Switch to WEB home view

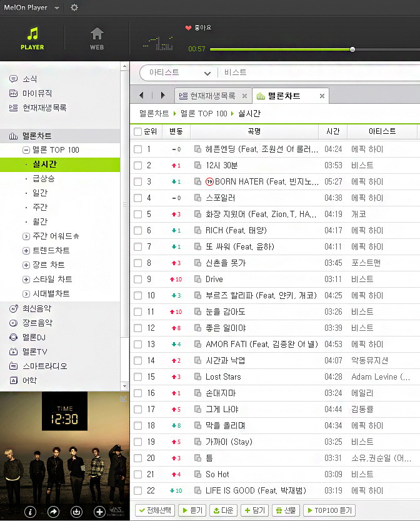pos(97,39)
